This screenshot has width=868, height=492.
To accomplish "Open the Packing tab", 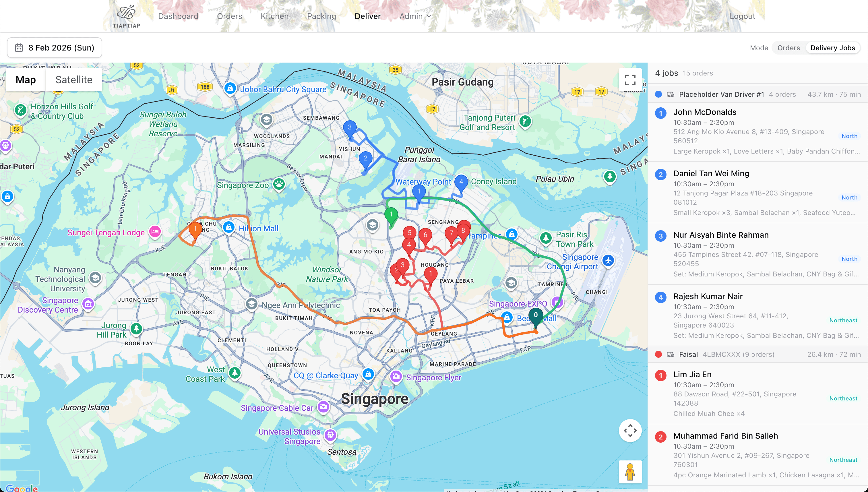I will (321, 16).
